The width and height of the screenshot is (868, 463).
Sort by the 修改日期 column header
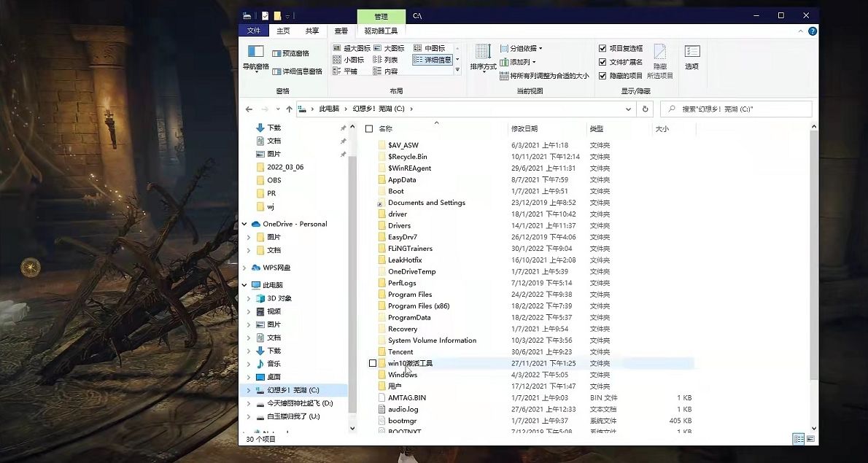pos(524,128)
